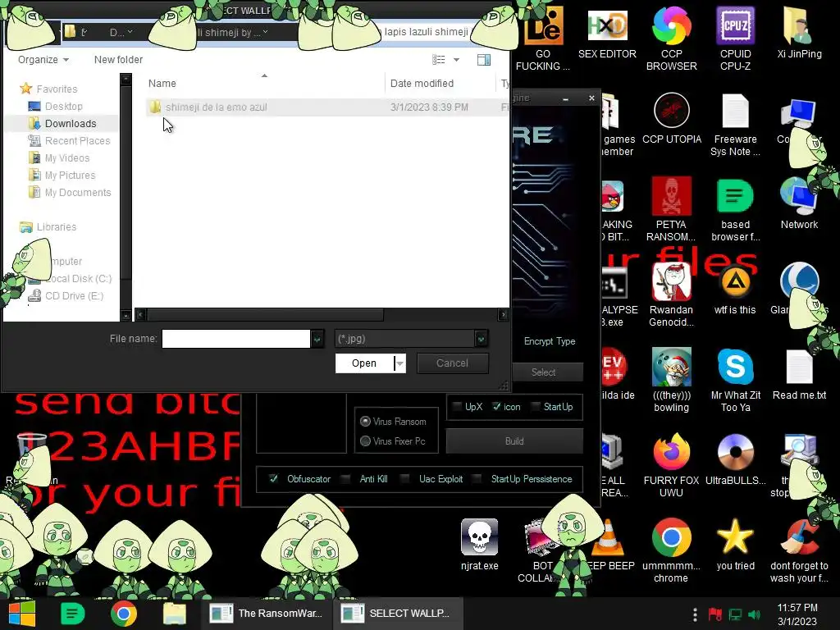The height and width of the screenshot is (630, 840).
Task: Click the Select button under Encrypt Type
Action: coord(543,372)
